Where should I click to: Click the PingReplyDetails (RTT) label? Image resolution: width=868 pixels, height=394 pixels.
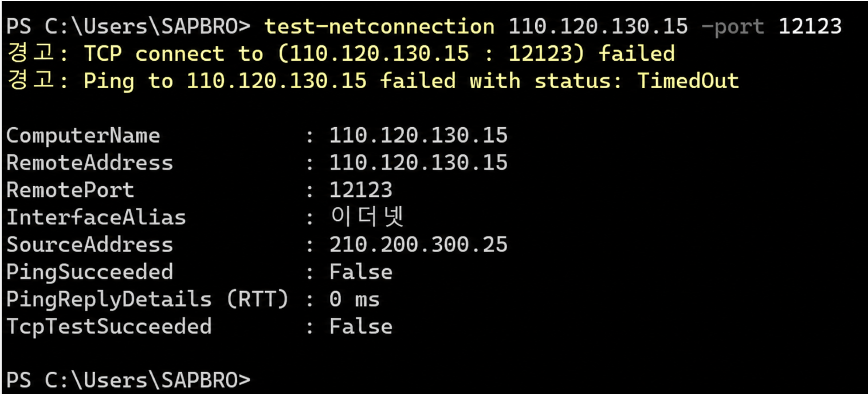pyautogui.click(x=147, y=299)
